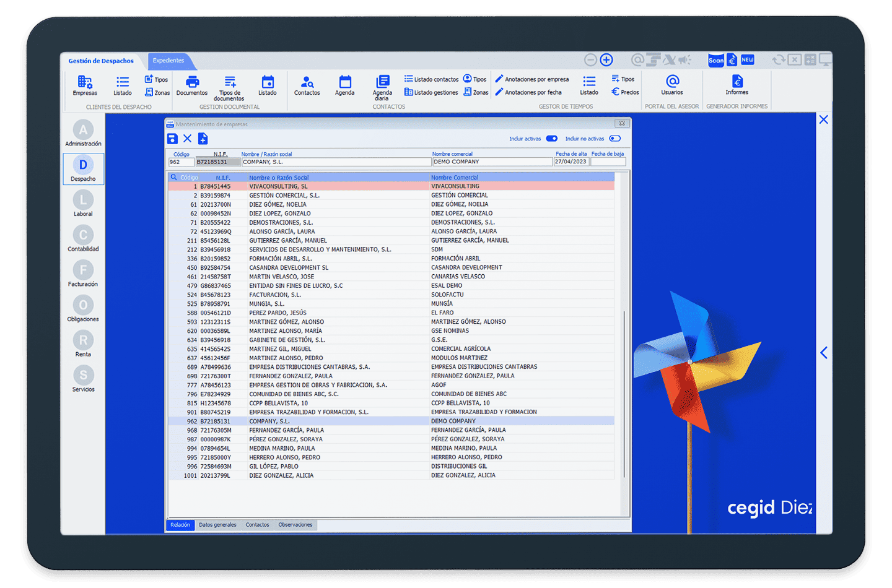Click search magnifier in Código column header
The image size is (892, 588).
174,178
